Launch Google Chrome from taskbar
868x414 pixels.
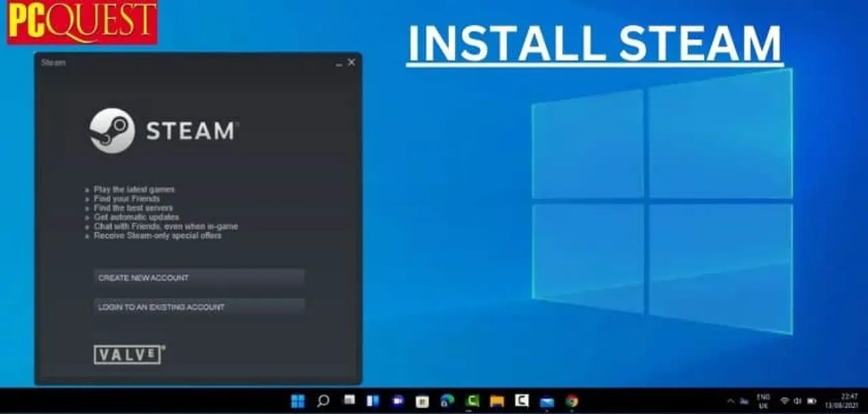(x=572, y=400)
